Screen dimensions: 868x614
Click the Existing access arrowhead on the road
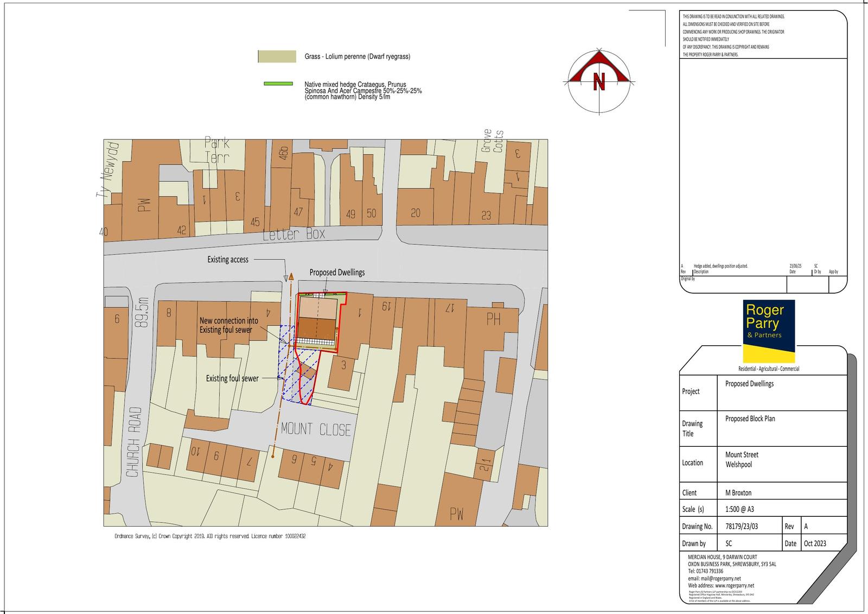[285, 278]
